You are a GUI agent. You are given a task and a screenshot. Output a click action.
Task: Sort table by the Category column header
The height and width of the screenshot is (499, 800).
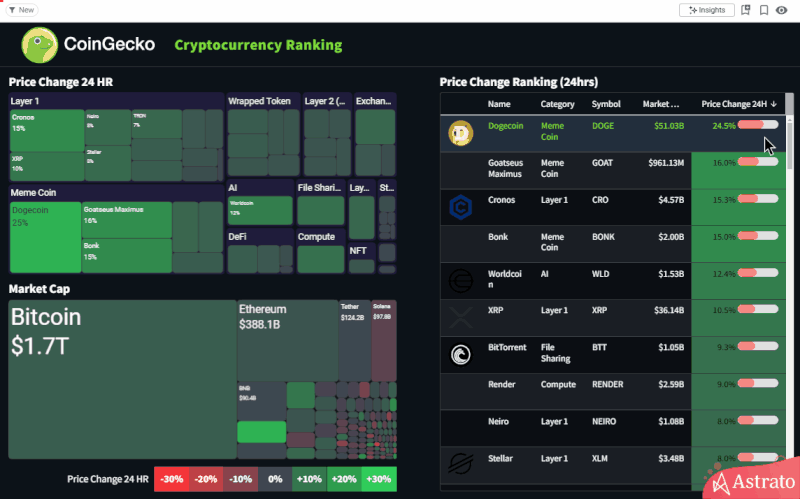click(557, 104)
